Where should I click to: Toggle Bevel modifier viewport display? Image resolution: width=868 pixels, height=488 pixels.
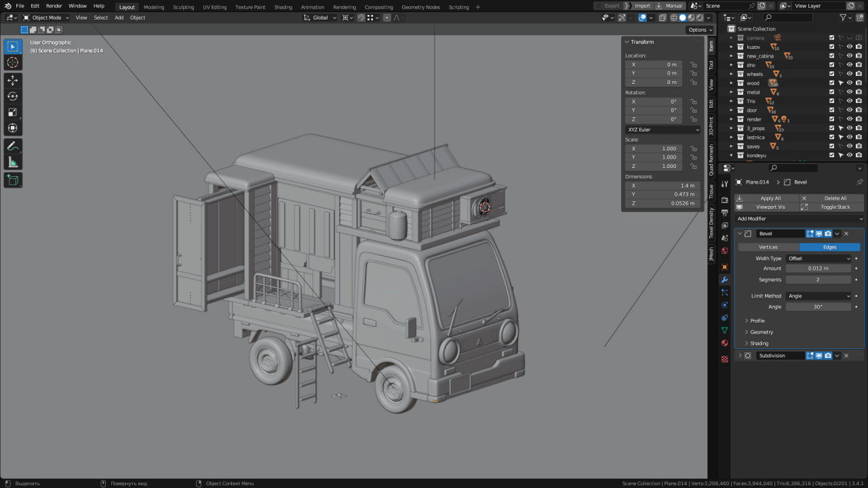click(x=818, y=234)
